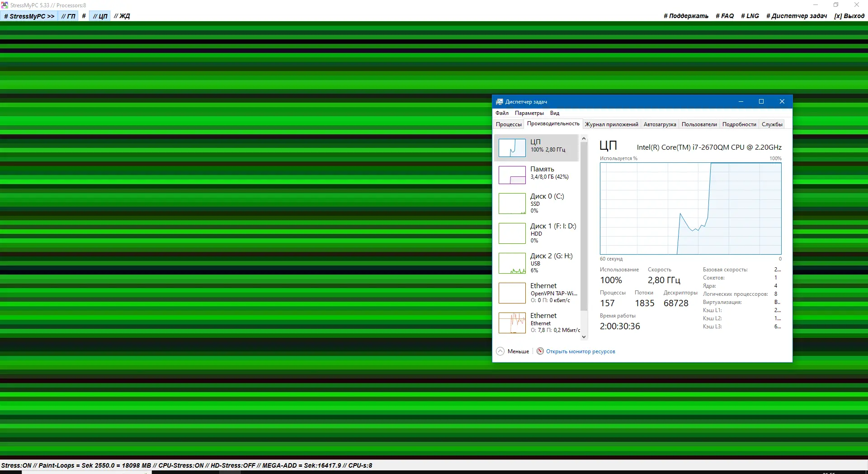Switch to the Подробности tab
This screenshot has width=868, height=474.
739,124
